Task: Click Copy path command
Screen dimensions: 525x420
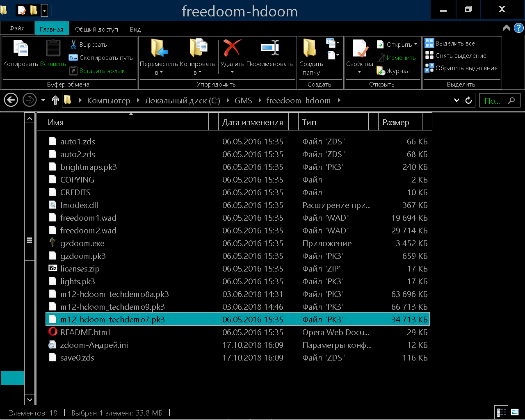Action: point(101,57)
